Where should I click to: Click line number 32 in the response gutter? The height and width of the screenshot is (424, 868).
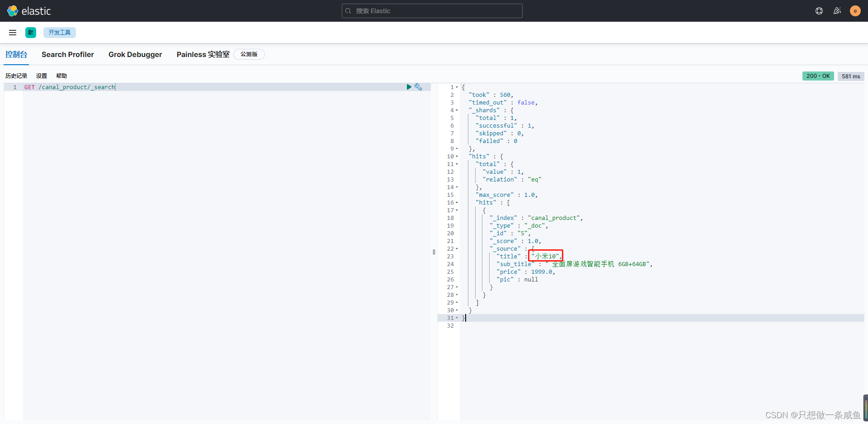tap(450, 326)
